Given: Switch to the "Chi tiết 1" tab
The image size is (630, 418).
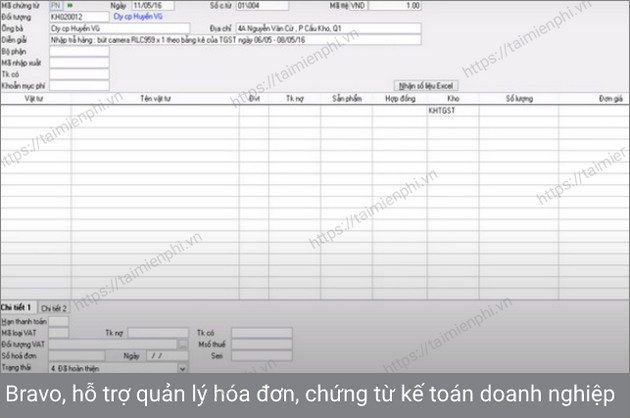Looking at the screenshot, I should (x=17, y=307).
